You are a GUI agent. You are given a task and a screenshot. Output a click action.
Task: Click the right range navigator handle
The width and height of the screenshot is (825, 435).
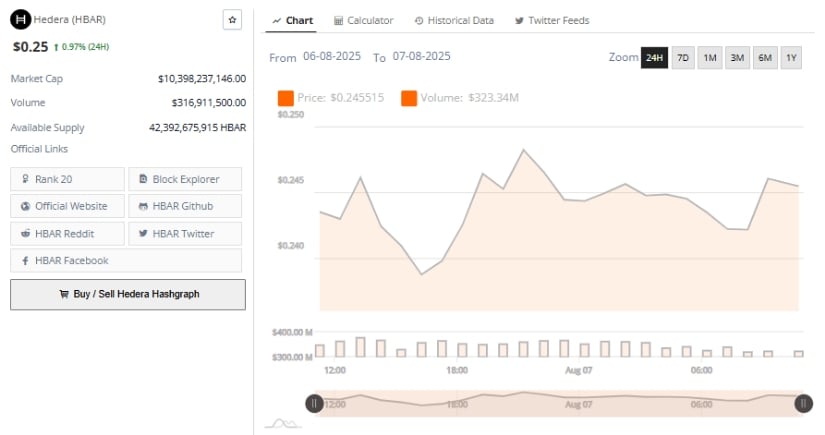pos(803,403)
